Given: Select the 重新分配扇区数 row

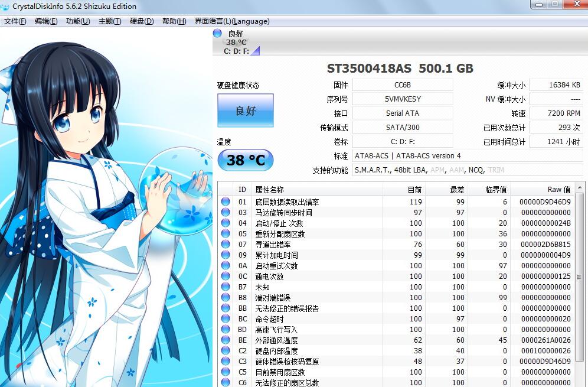Looking at the screenshot, I should click(x=396, y=233).
